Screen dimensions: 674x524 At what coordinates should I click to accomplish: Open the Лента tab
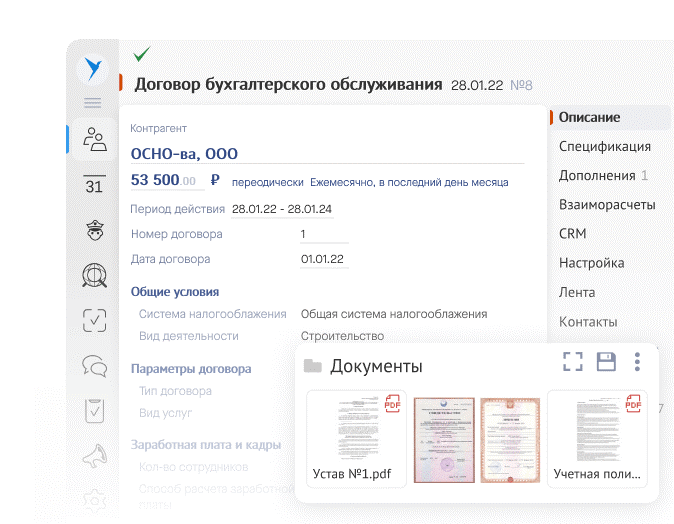pos(577,292)
